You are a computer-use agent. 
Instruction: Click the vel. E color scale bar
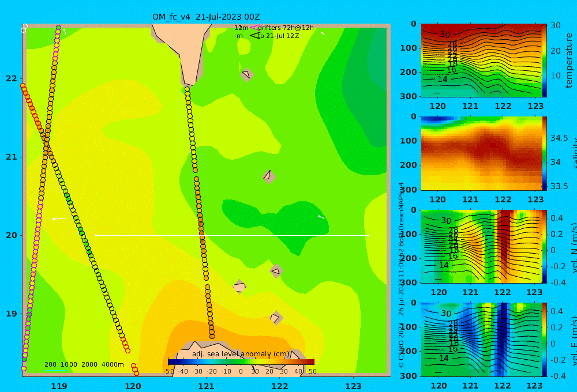click(545, 340)
